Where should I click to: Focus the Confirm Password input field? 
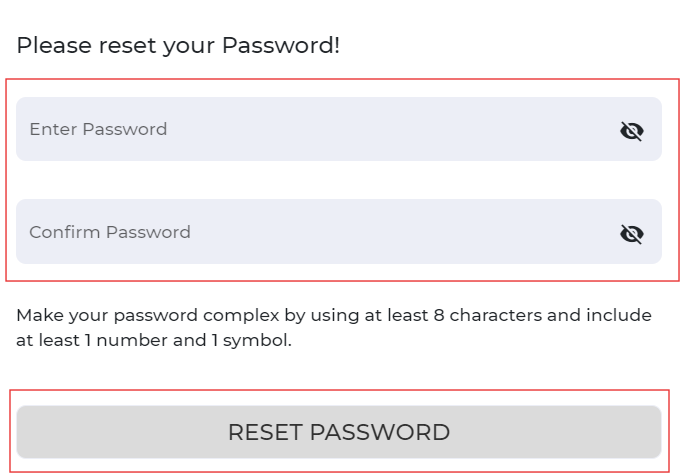tap(339, 232)
